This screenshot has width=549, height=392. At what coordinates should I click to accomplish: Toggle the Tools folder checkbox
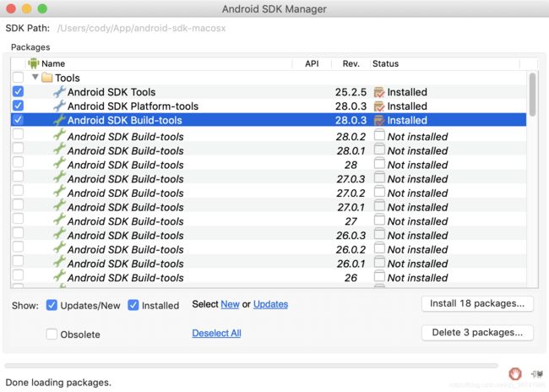(x=18, y=77)
